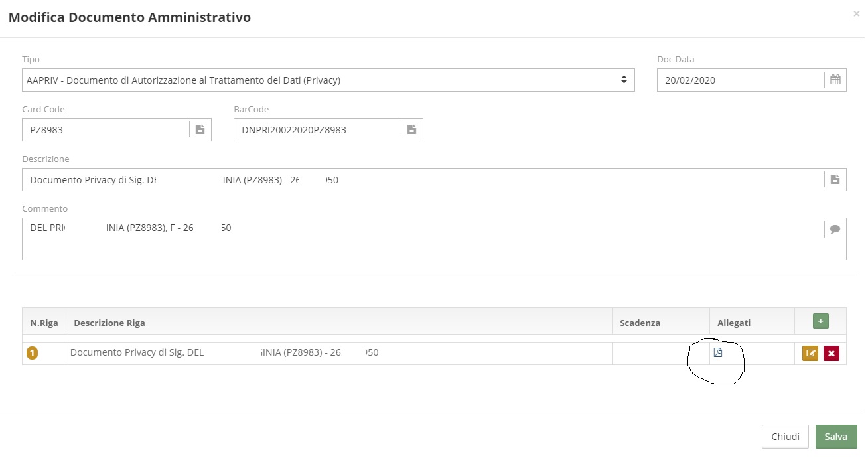
Task: Click into the Doc Data date field
Action: click(x=741, y=80)
